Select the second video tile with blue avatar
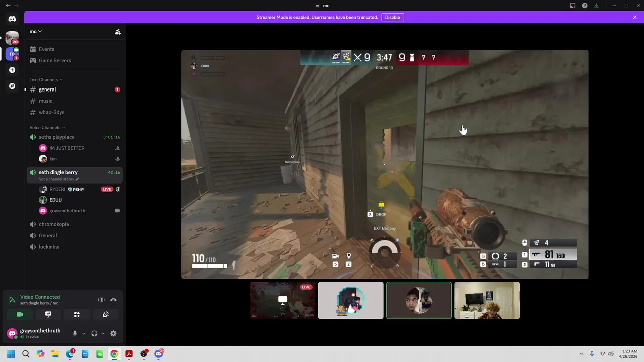644x362 pixels. [351, 300]
